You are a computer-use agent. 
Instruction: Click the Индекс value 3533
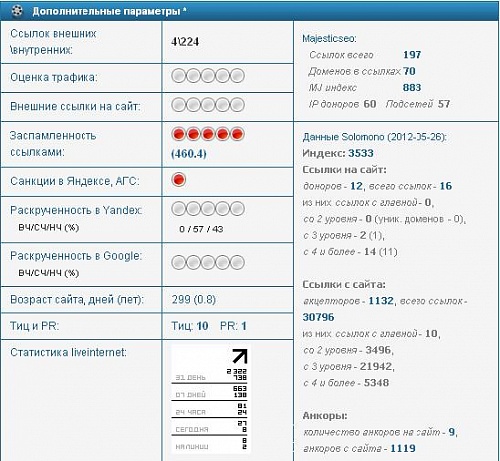pos(361,153)
